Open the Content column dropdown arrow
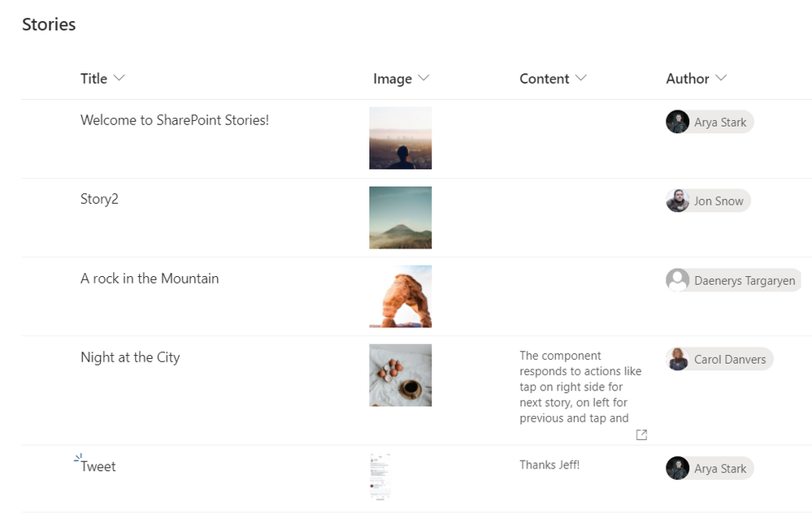 pyautogui.click(x=581, y=78)
